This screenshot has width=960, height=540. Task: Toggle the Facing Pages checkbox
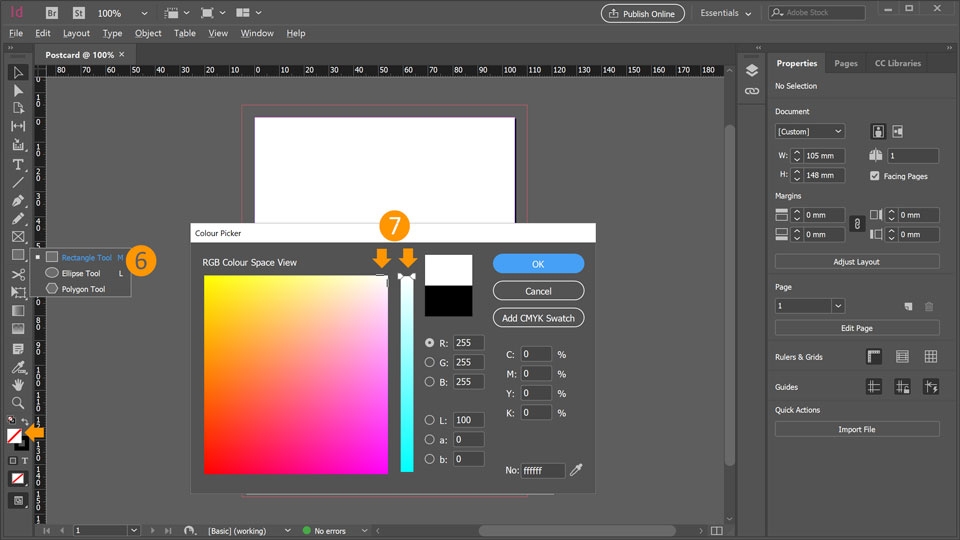coord(875,176)
